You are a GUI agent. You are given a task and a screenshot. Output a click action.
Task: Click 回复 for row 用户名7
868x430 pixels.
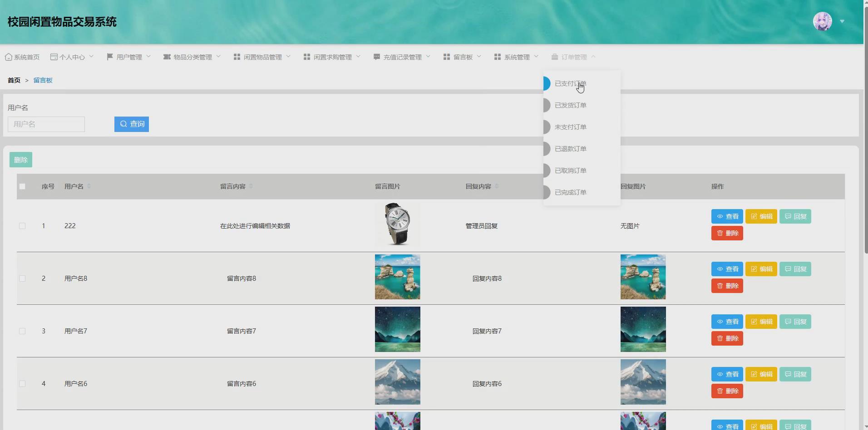(x=795, y=322)
